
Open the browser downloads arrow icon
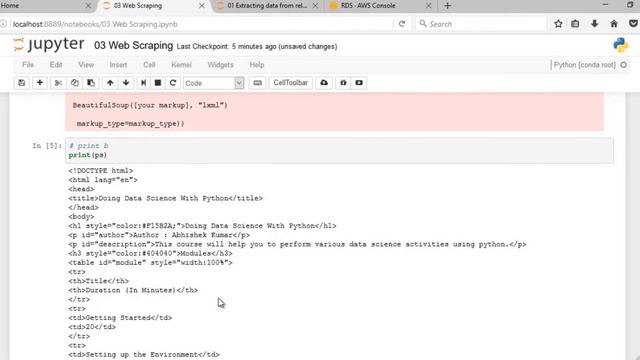[594, 24]
